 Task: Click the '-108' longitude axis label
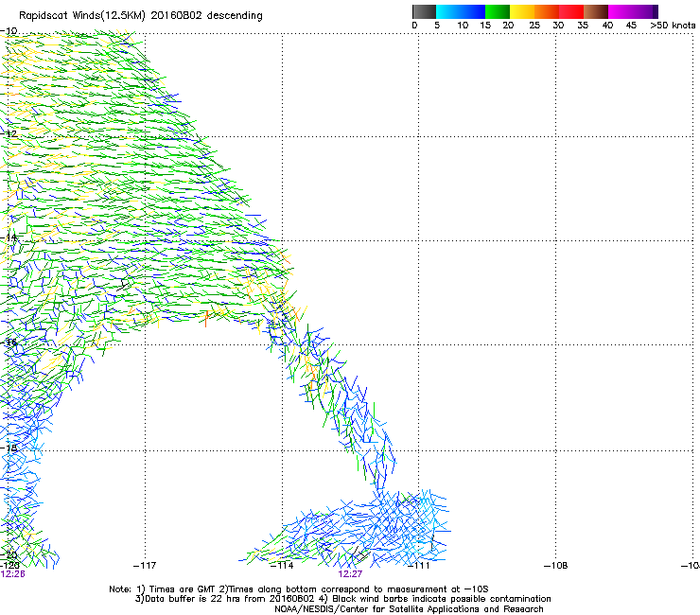(x=556, y=566)
